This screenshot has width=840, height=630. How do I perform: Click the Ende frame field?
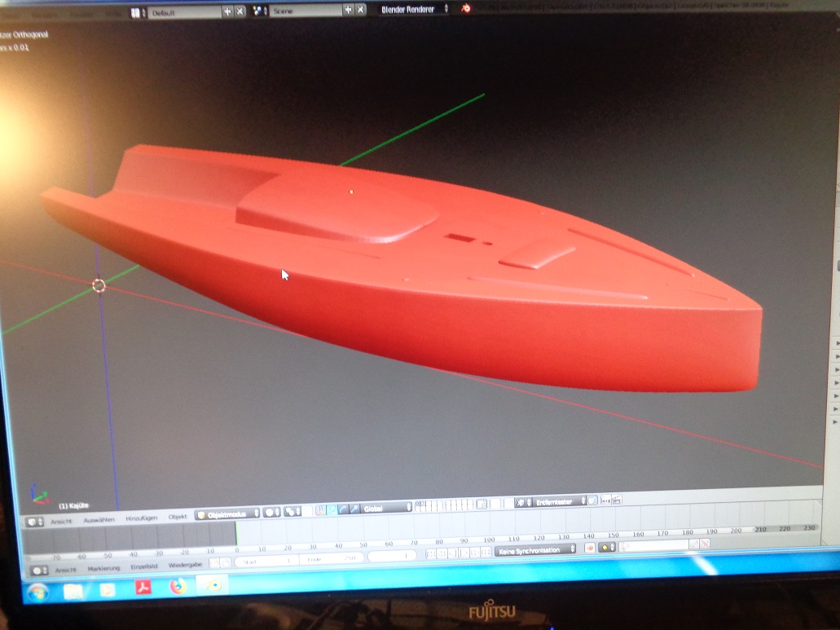pyautogui.click(x=332, y=558)
